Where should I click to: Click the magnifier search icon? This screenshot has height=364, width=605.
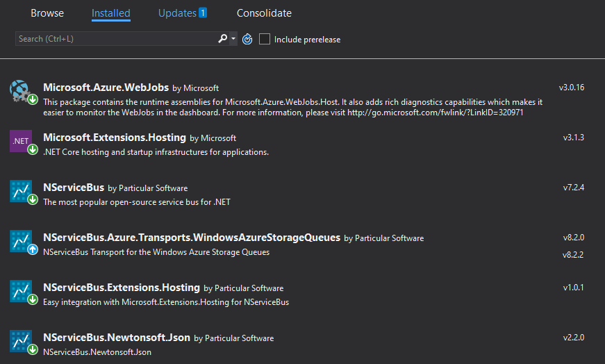point(223,39)
